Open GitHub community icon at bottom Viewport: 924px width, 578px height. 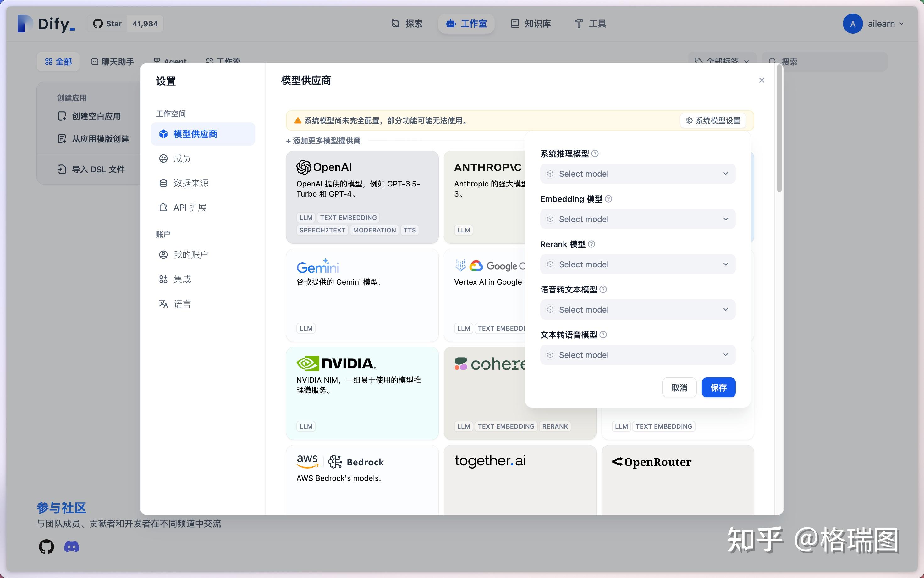[47, 547]
